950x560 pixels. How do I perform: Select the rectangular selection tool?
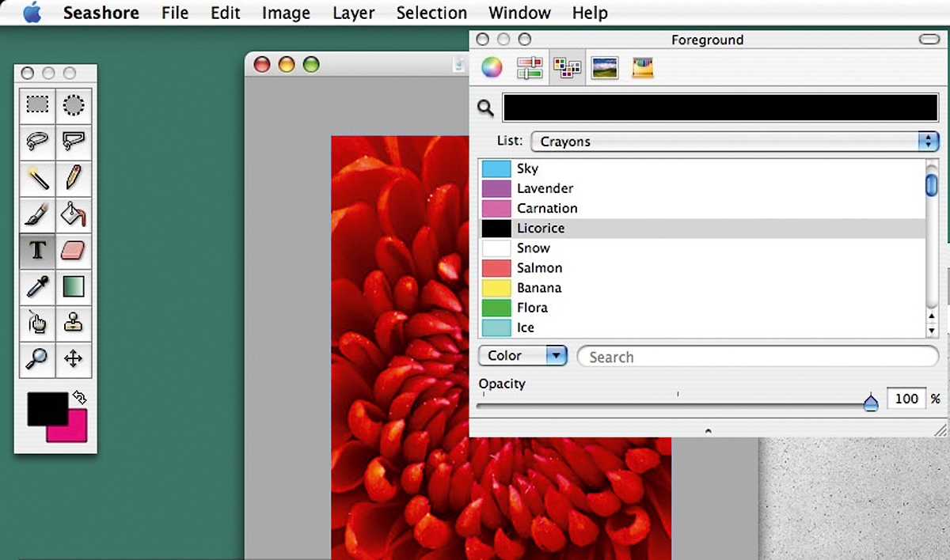coord(37,105)
